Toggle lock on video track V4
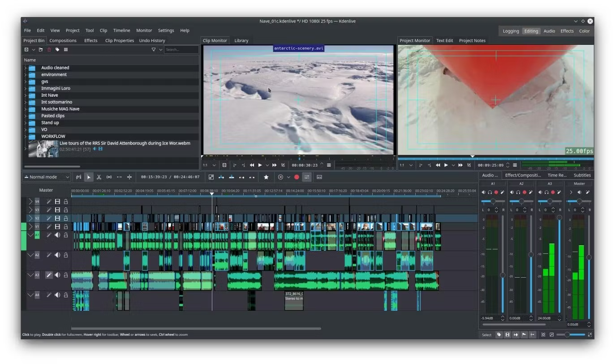The width and height of the screenshot is (615, 364). (66, 202)
